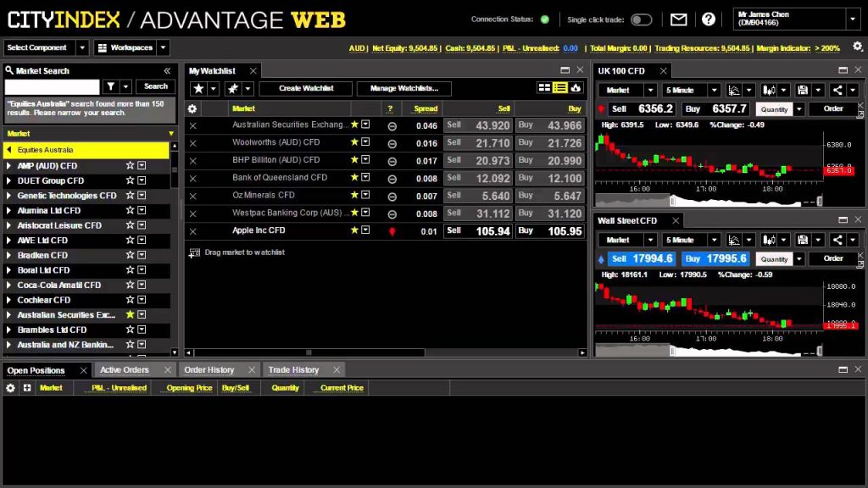Show the watchlist heatmap flame view
Image resolution: width=868 pixels, height=488 pixels.
[576, 88]
